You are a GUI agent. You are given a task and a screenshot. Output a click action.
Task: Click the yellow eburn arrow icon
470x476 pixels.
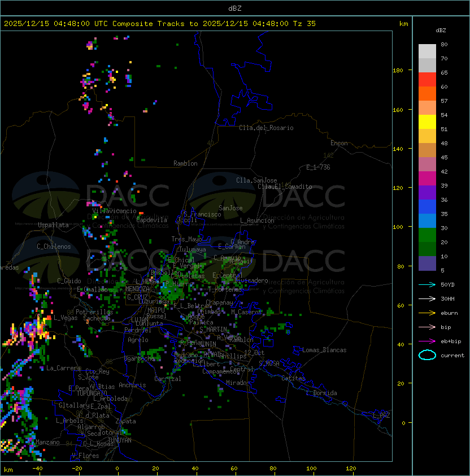click(x=427, y=313)
